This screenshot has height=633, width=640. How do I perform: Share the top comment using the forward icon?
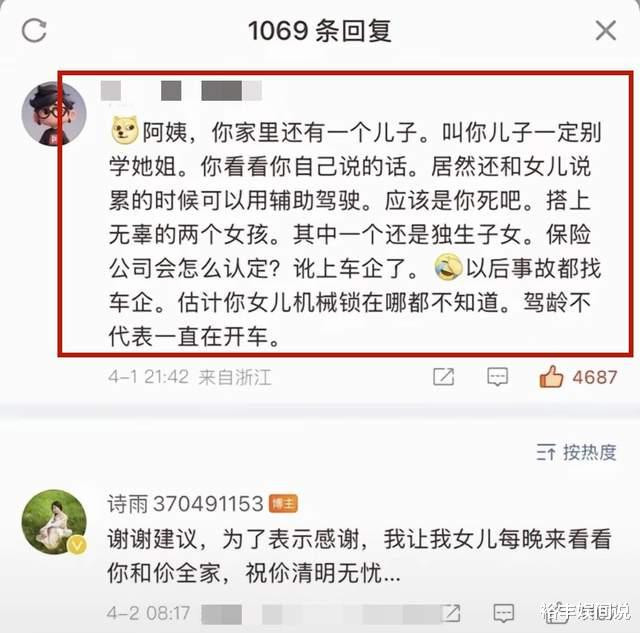[x=443, y=376]
